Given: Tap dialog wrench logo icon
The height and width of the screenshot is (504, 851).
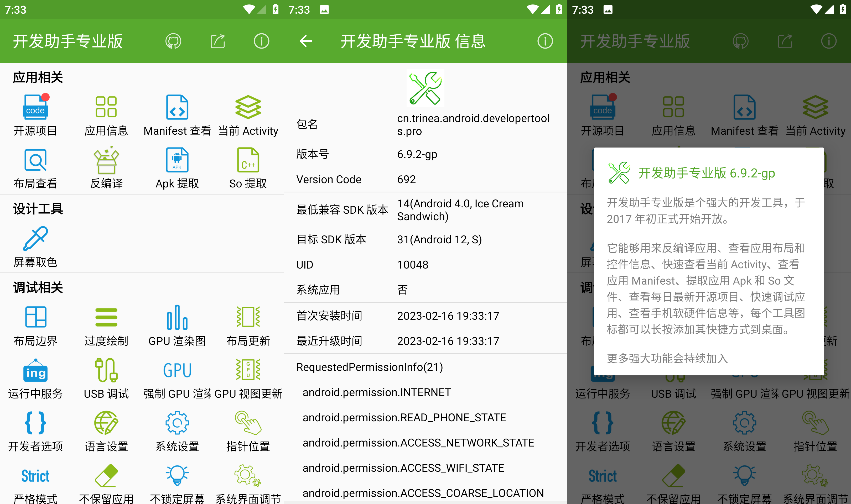Looking at the screenshot, I should (619, 173).
